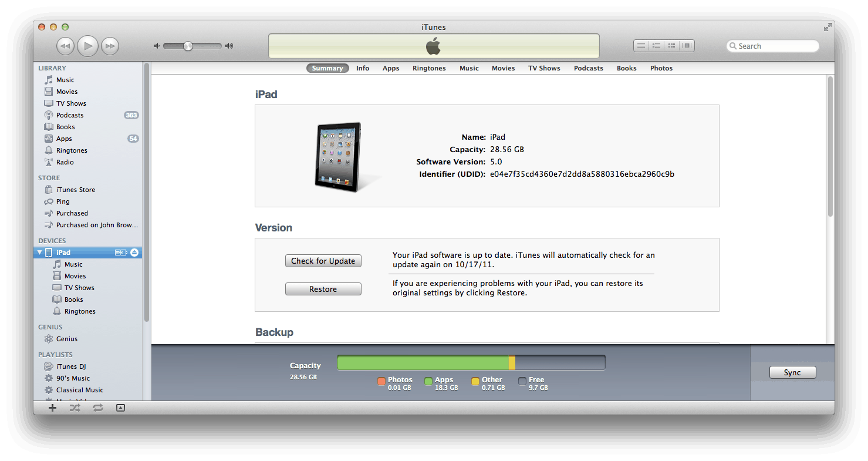Click the Restore button
This screenshot has height=461, width=868.
pos(323,289)
